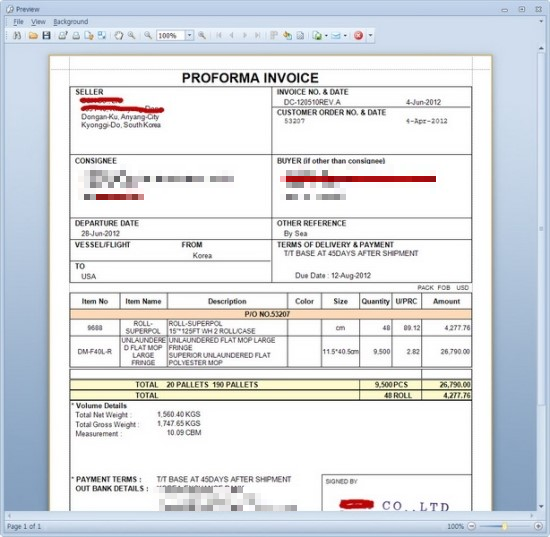Open the Print dialog icon
Image resolution: width=550 pixels, height=537 pixels.
[63, 35]
